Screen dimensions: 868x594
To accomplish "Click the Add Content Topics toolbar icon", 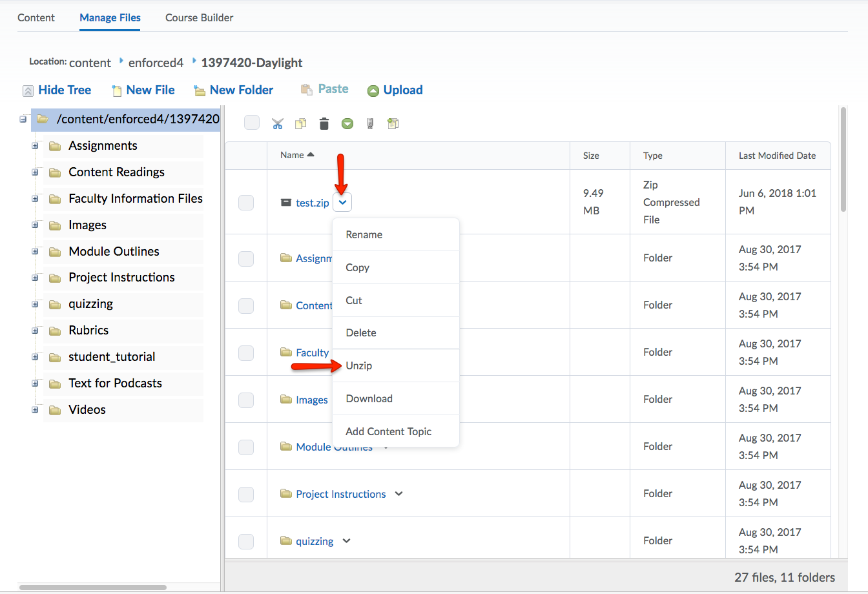I will (x=393, y=123).
